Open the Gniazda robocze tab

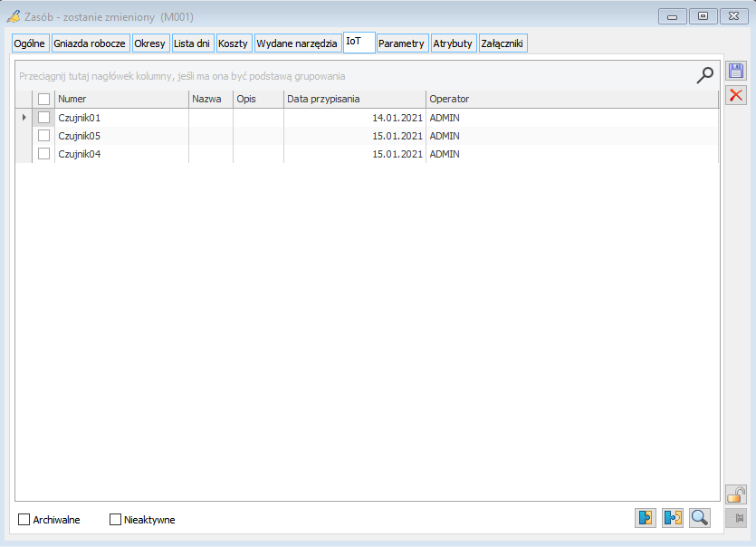pos(91,43)
